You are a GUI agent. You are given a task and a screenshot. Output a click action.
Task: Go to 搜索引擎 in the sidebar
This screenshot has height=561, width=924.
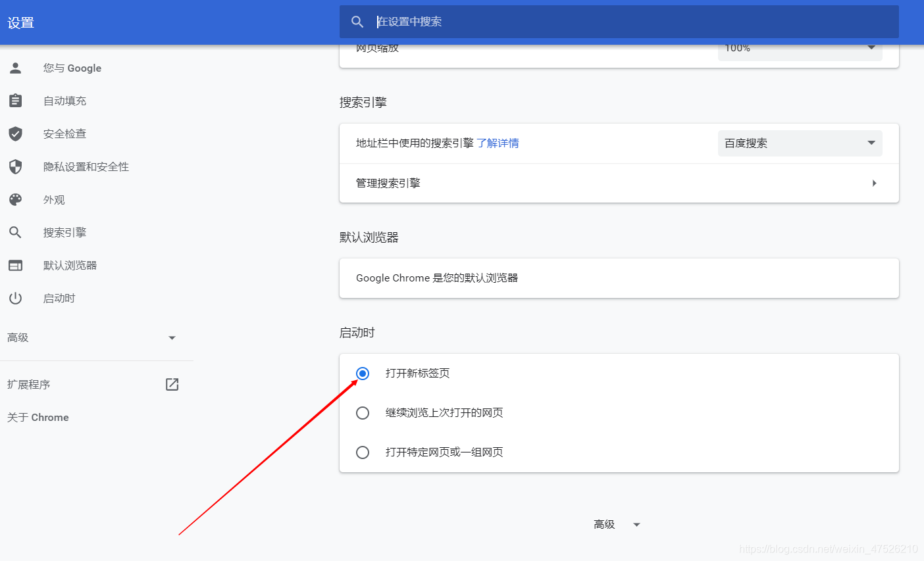tap(64, 232)
